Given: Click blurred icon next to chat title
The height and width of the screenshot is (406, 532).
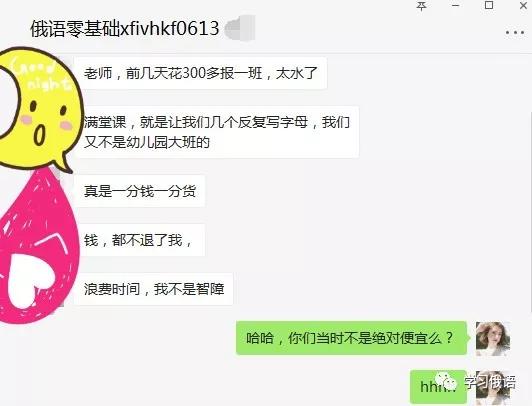Looking at the screenshot, I should coord(240,28).
